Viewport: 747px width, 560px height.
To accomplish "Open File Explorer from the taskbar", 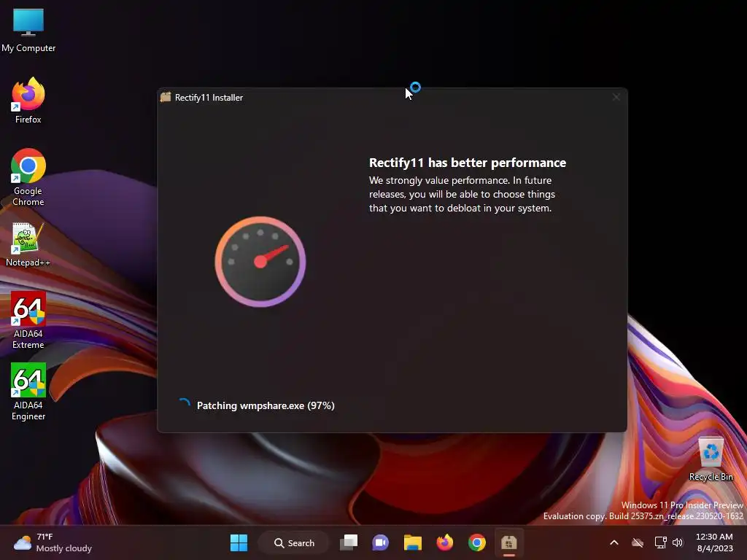I will pyautogui.click(x=413, y=542).
